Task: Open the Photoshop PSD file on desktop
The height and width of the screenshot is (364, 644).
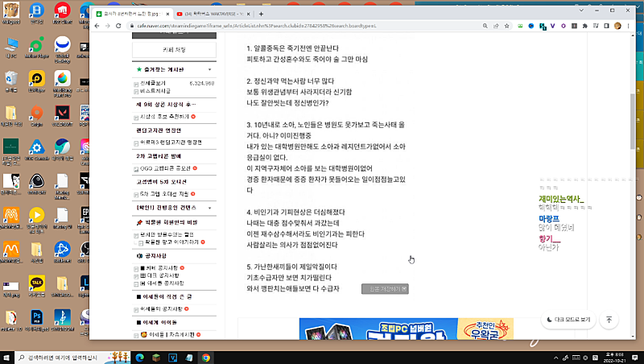Action: coord(36,320)
